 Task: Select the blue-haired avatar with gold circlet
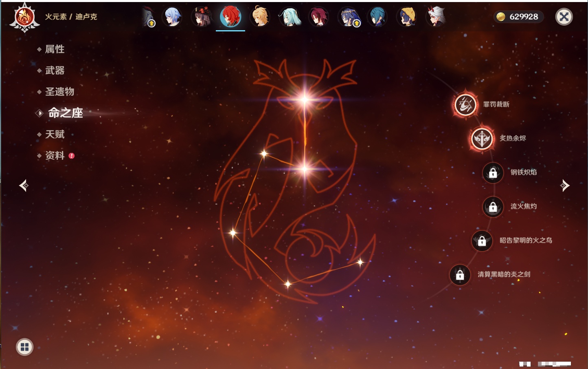(348, 17)
